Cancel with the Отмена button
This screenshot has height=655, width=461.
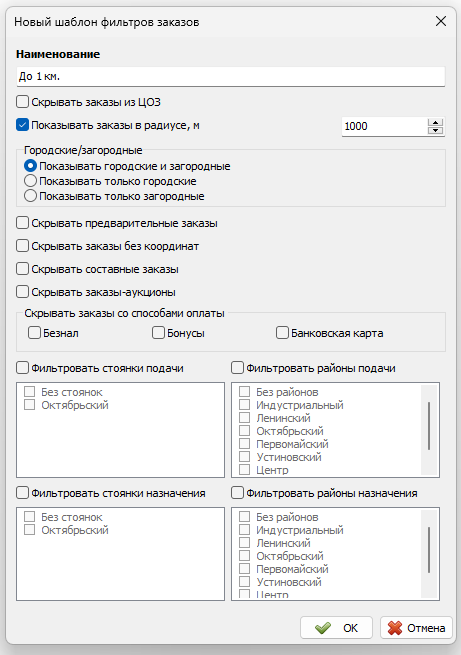[x=416, y=627]
